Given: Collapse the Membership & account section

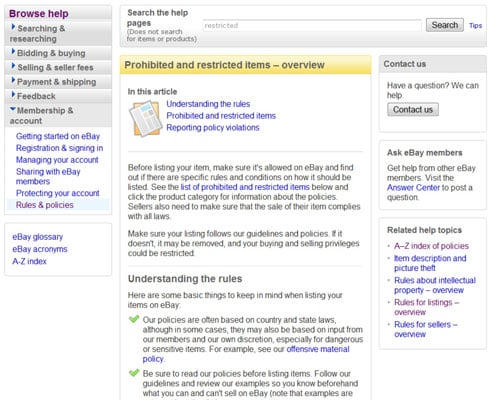Looking at the screenshot, I should (58, 115).
